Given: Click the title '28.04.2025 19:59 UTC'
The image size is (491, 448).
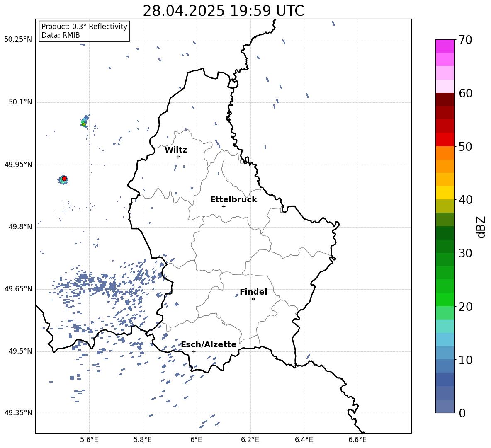Looking at the screenshot, I should (223, 11).
